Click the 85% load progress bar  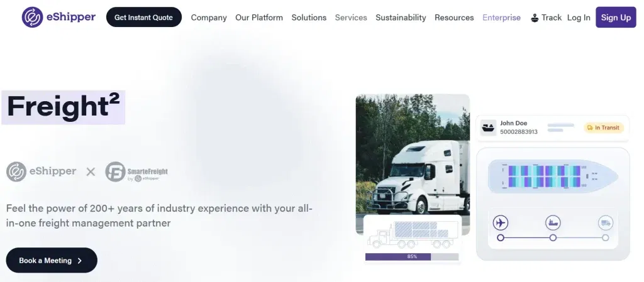tap(412, 257)
